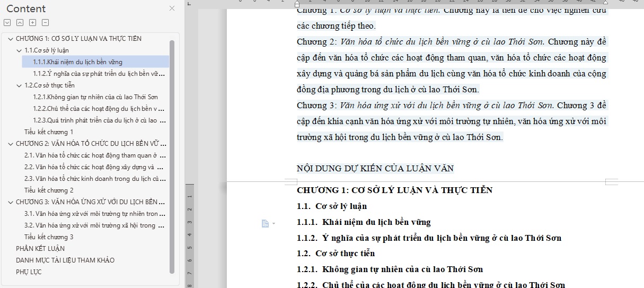The width and height of the screenshot is (644, 288).
Task: Select 1.1.1.Khái niệm du lịch bền vững entry
Action: [x=95, y=62]
